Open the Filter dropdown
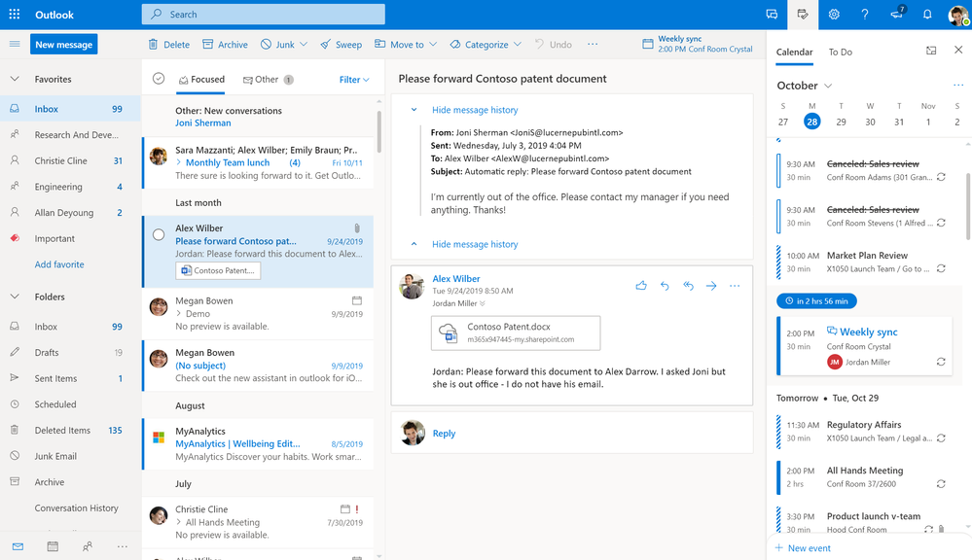The image size is (972, 560). pos(354,80)
